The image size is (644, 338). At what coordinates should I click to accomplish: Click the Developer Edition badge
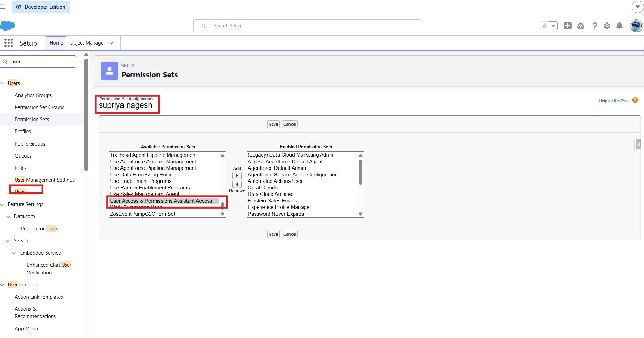41,7
